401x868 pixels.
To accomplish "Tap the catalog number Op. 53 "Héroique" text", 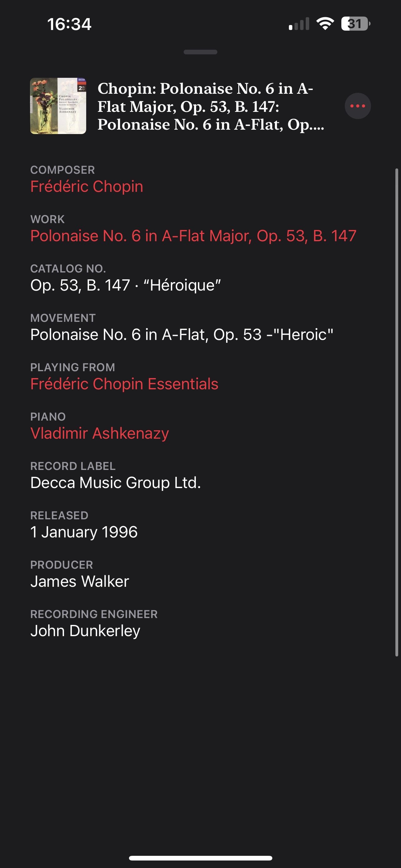I will 126,285.
